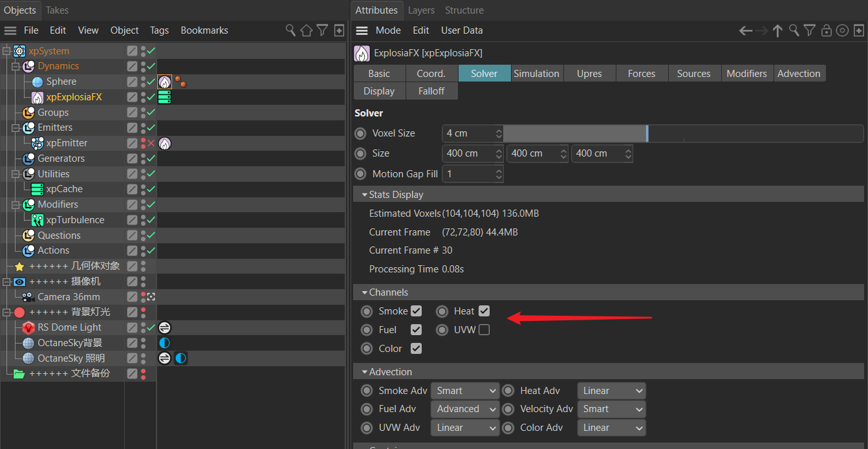The width and height of the screenshot is (868, 449).
Task: Open the Advection tab
Action: (799, 74)
